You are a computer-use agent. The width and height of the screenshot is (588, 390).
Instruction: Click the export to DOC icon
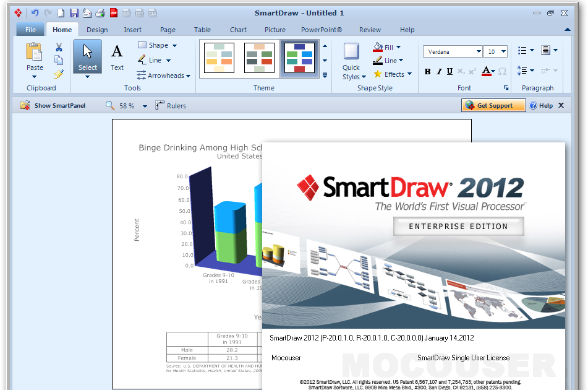tap(127, 13)
